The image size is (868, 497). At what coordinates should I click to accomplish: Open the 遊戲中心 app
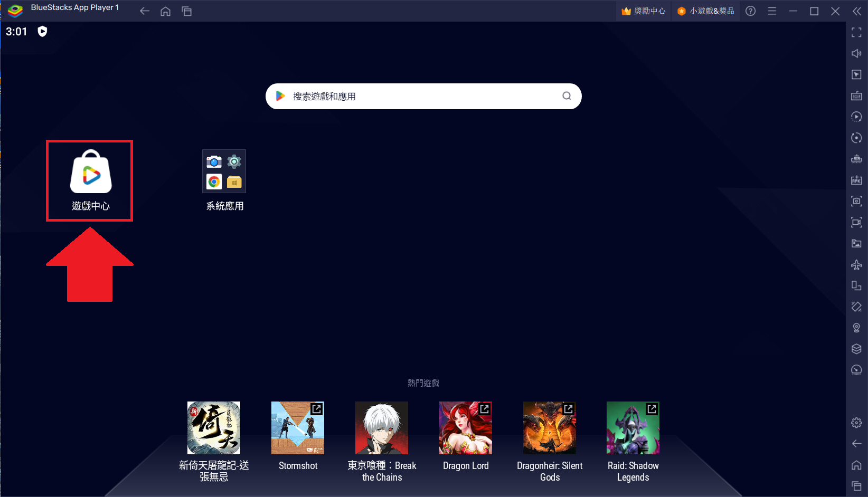tap(91, 180)
